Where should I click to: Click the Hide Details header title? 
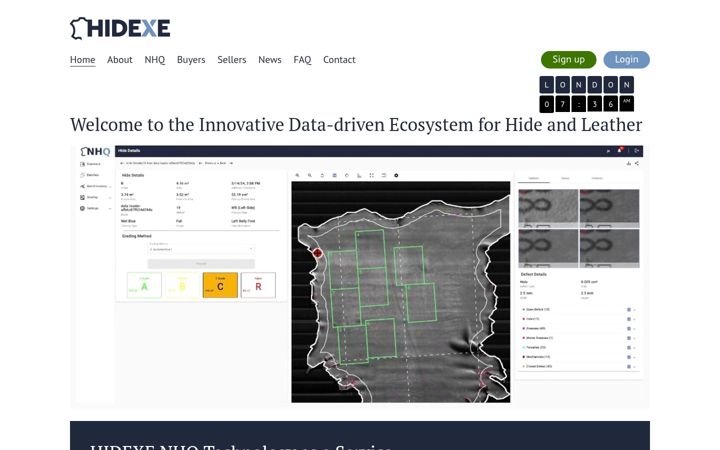point(129,151)
